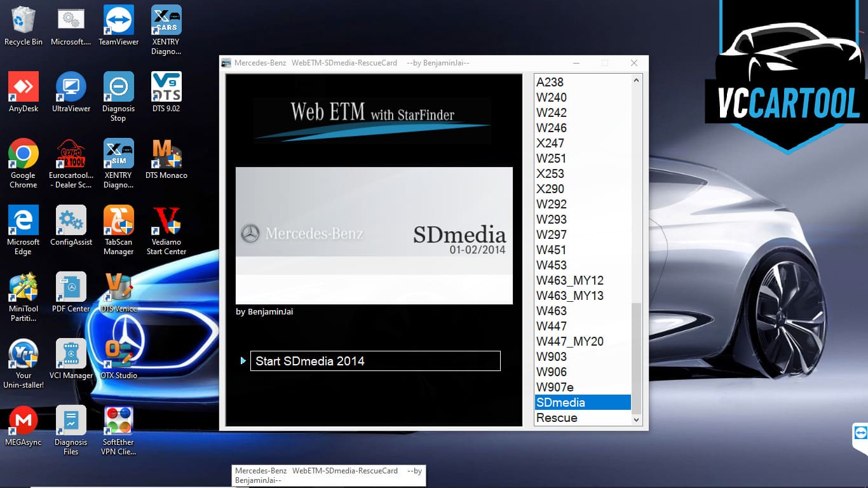Choose the plain W447 list entry
Screen dimensions: 868x488
pos(583,326)
